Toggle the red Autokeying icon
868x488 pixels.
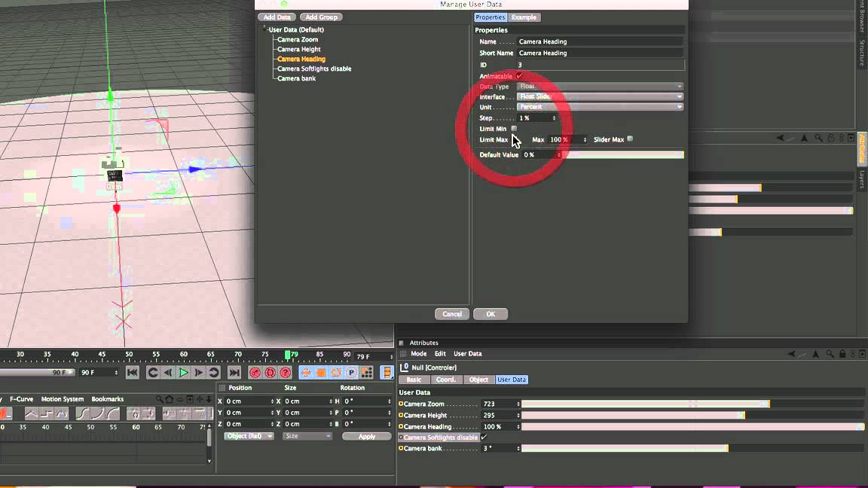270,373
